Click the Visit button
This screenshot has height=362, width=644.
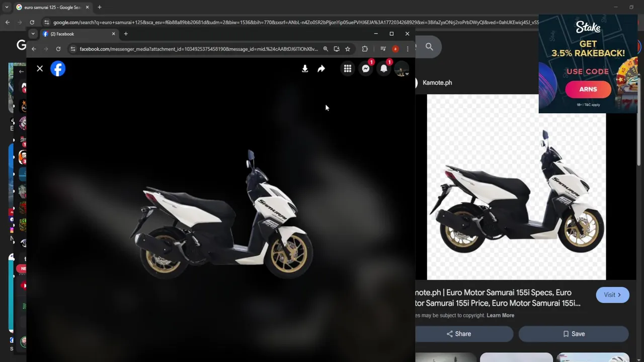[x=612, y=295]
